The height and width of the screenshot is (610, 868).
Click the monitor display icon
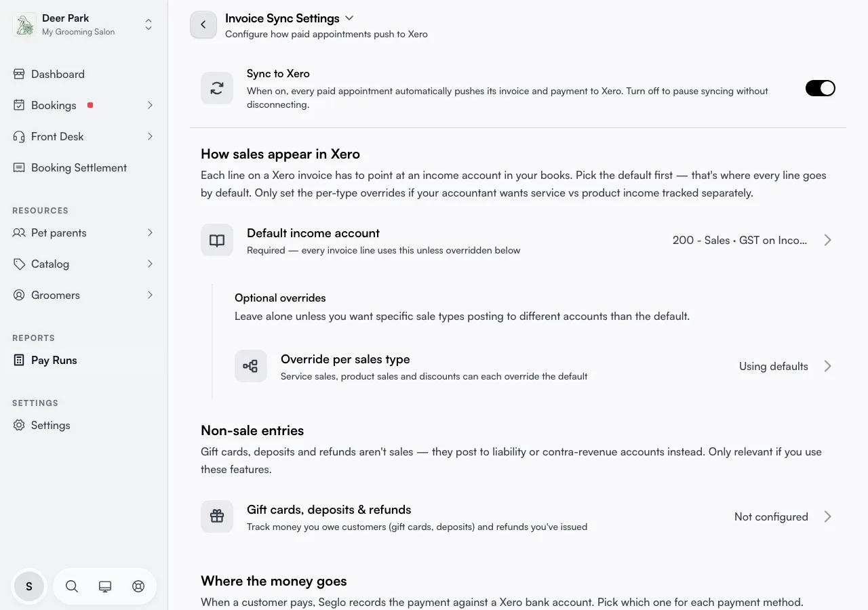click(x=105, y=586)
